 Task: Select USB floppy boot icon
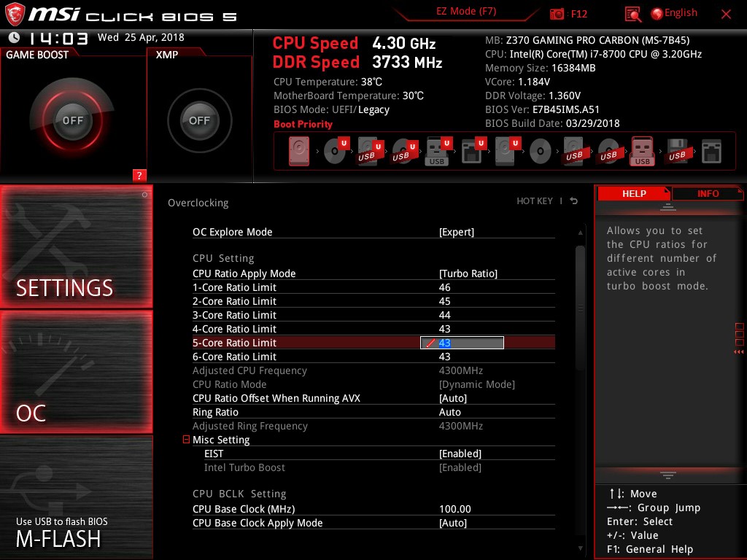point(677,152)
